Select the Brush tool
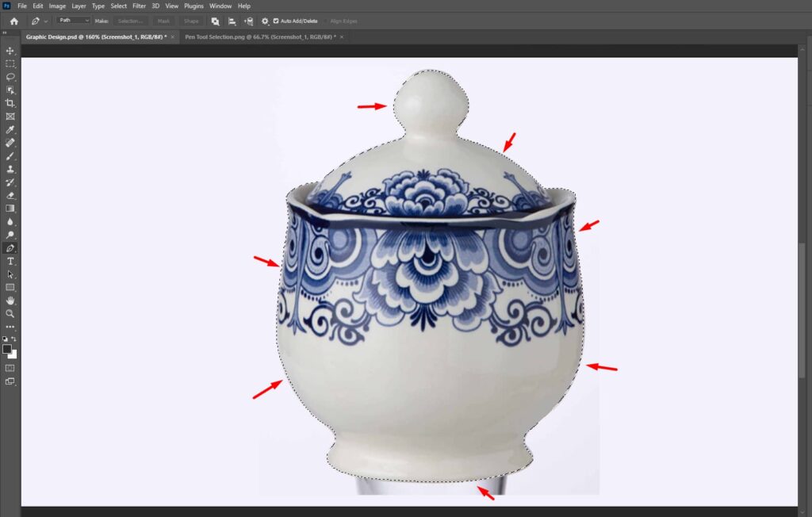Image resolution: width=812 pixels, height=517 pixels. [x=10, y=156]
